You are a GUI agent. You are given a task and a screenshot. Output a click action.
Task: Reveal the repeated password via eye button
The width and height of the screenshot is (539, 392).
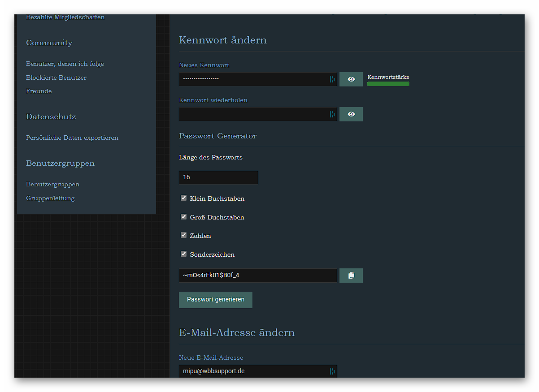click(351, 114)
